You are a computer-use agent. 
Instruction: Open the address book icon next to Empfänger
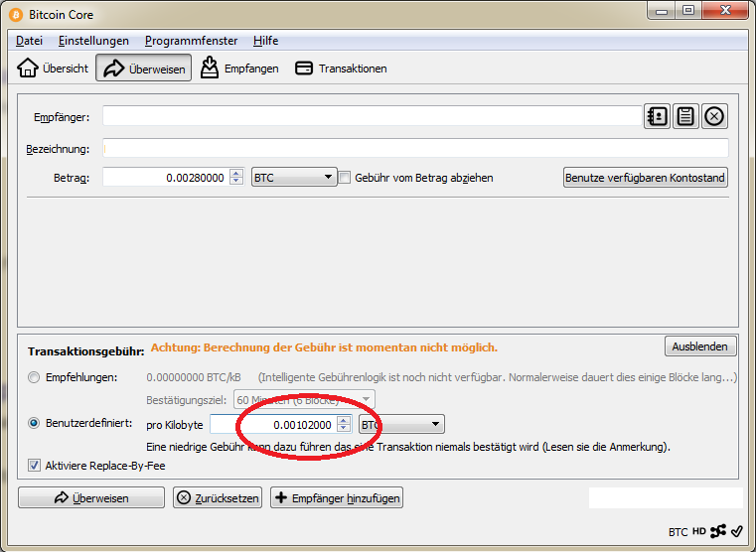point(658,116)
